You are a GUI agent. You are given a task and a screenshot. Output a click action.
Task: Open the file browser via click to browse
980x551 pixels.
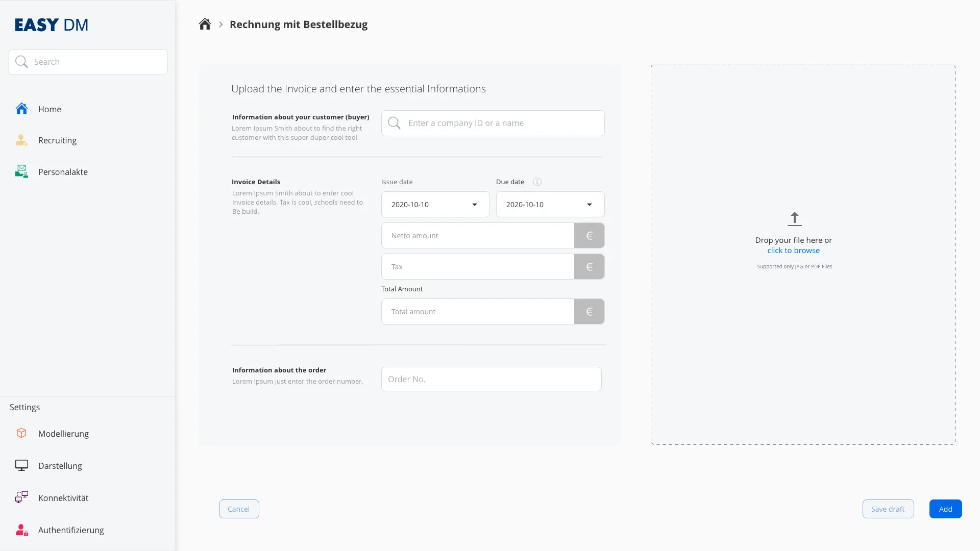click(x=793, y=250)
